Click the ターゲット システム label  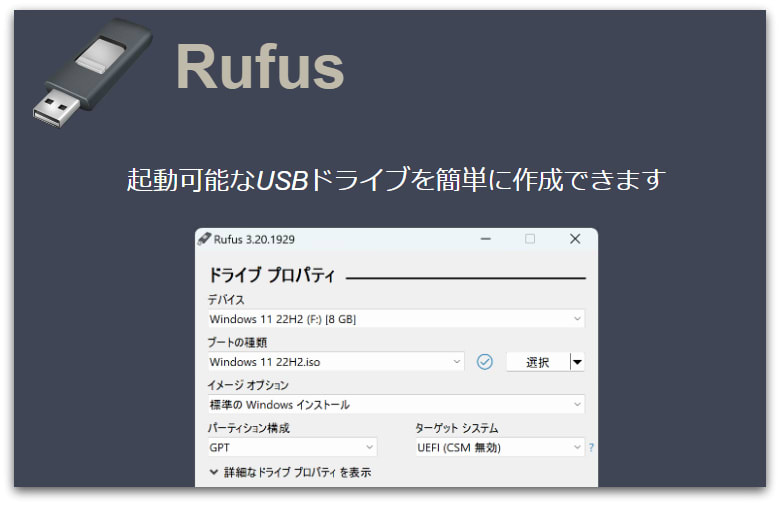pyautogui.click(x=457, y=428)
